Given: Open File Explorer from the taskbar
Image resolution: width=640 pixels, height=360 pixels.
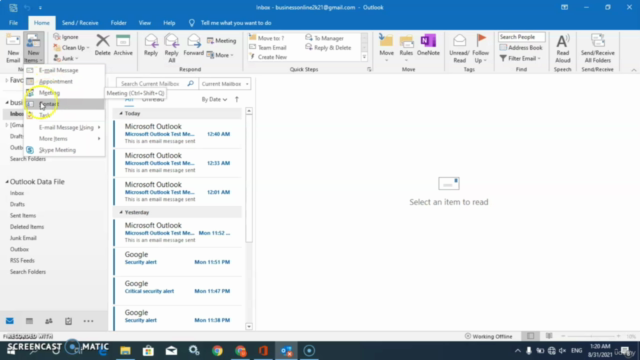Looking at the screenshot, I should coord(125,351).
